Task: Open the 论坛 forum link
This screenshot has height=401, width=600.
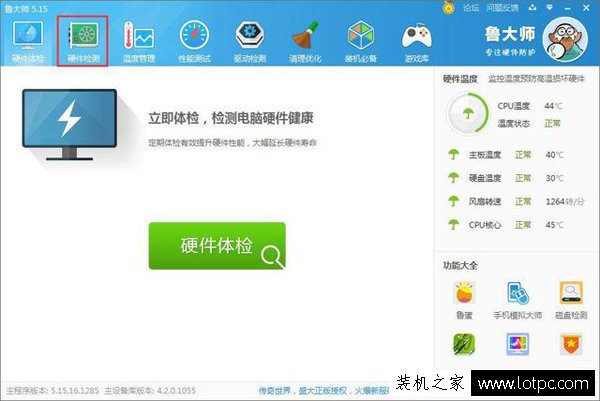Action: click(x=471, y=8)
